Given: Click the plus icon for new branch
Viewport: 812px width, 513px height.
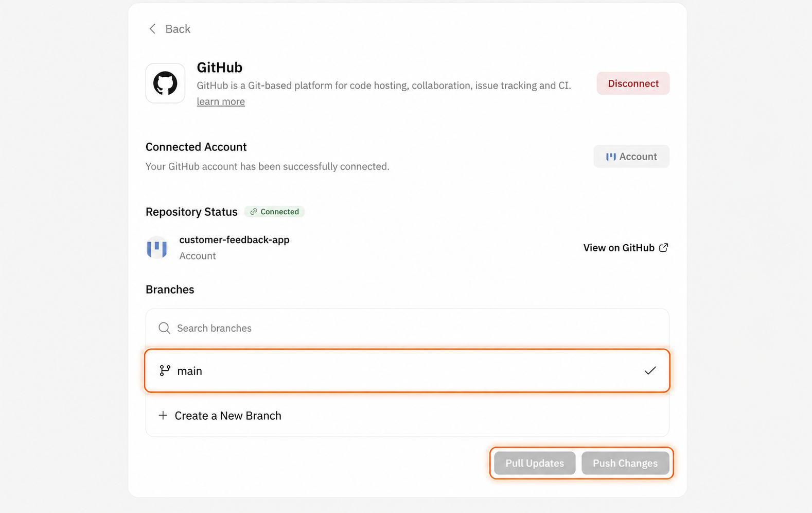Looking at the screenshot, I should click(x=163, y=415).
